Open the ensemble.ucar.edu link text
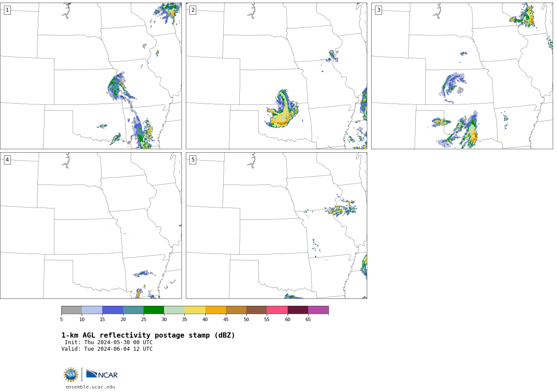The image size is (557, 392). click(x=91, y=387)
